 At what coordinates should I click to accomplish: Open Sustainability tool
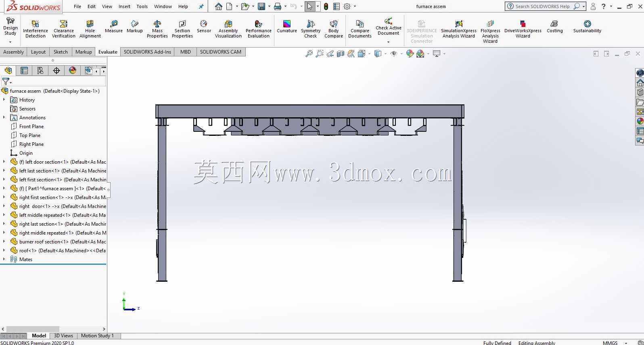(x=588, y=27)
